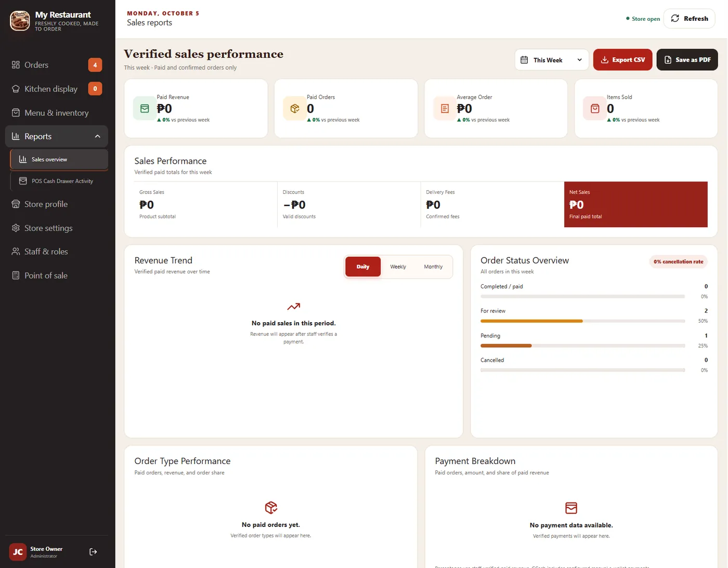
Task: Switch the revenue trend to Monthly
Action: pyautogui.click(x=433, y=267)
